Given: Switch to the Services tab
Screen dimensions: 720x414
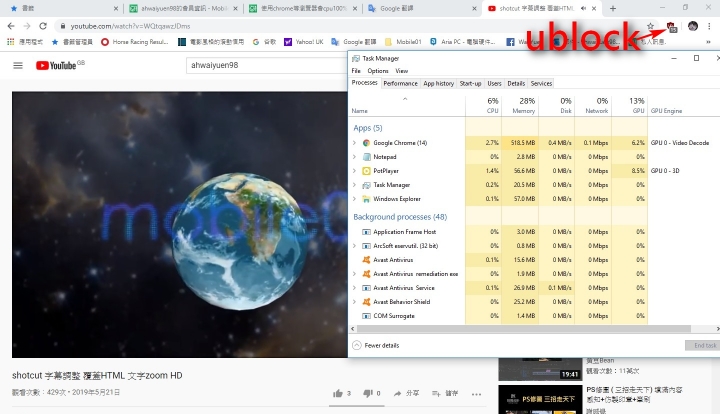Looking at the screenshot, I should pyautogui.click(x=541, y=83).
